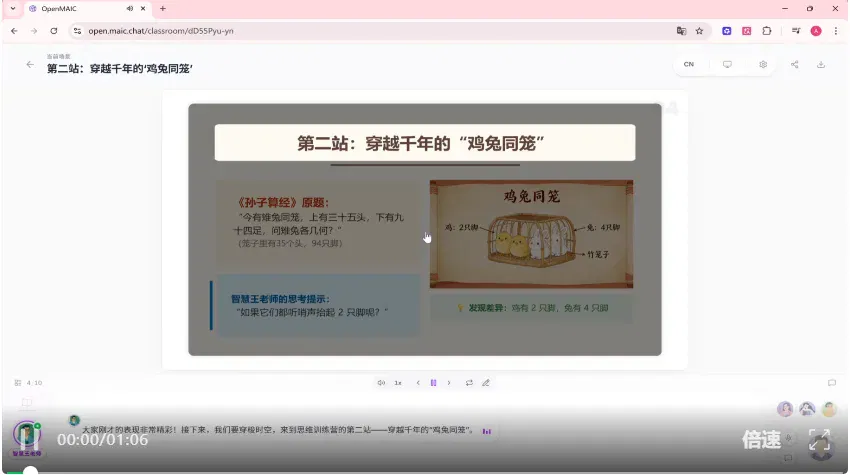Open classroom settings gear icon
The width and height of the screenshot is (850, 475).
click(763, 65)
